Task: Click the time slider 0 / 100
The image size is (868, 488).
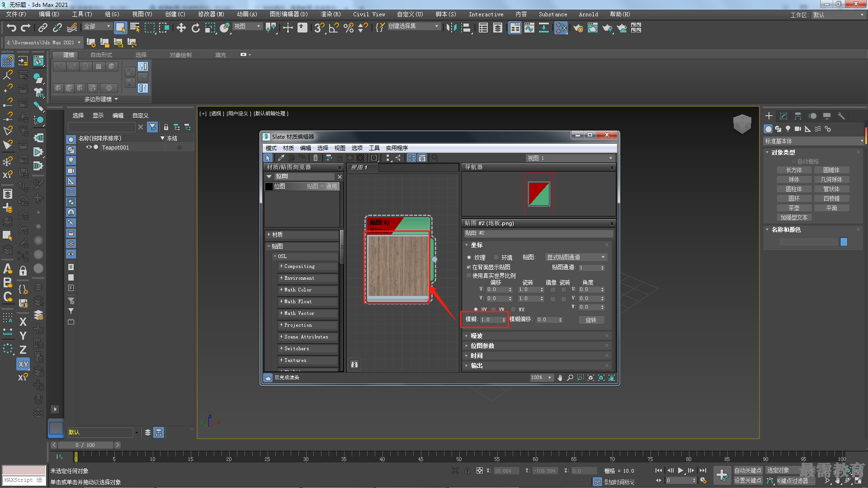Action: (x=85, y=445)
